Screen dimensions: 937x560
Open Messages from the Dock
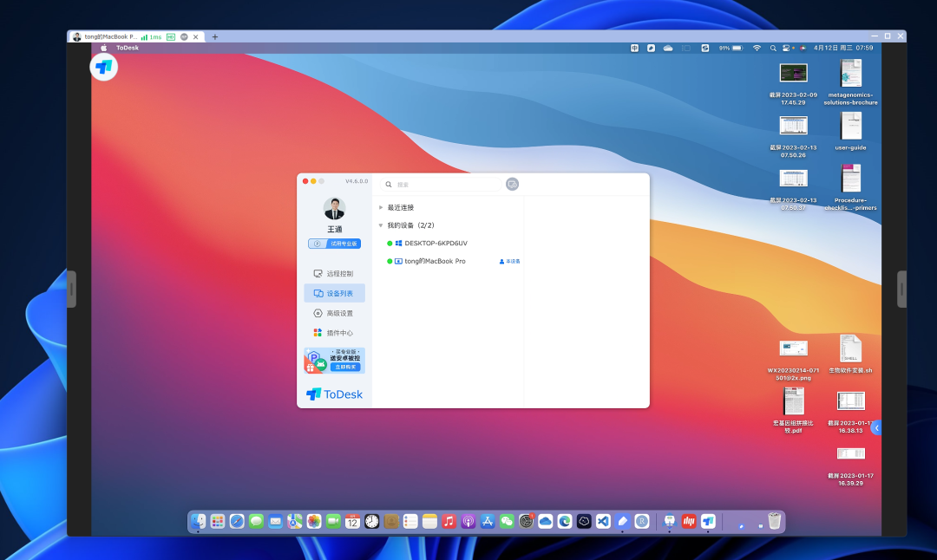(x=256, y=521)
